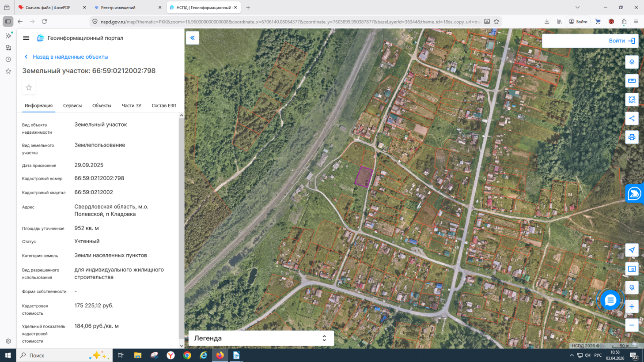Click the Войти login button on map
The width and height of the screenshot is (644, 362).
[621, 41]
